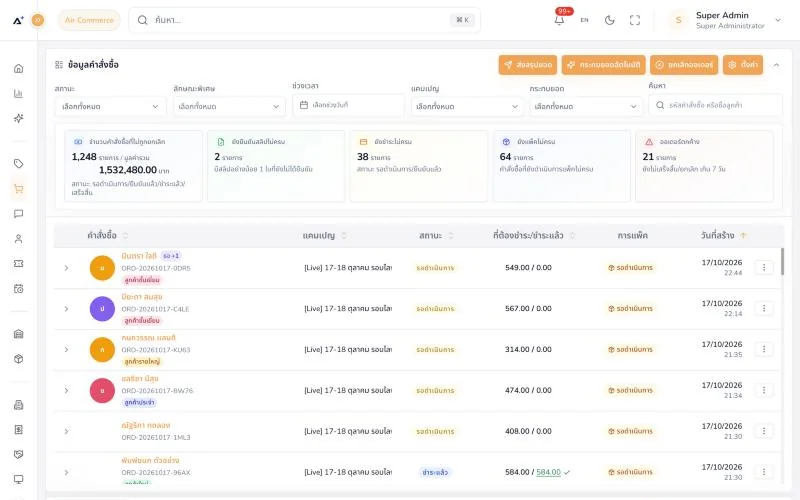Open the แคมเปญ campaign filter dropdown
The height and width of the screenshot is (500, 800).
pos(467,106)
